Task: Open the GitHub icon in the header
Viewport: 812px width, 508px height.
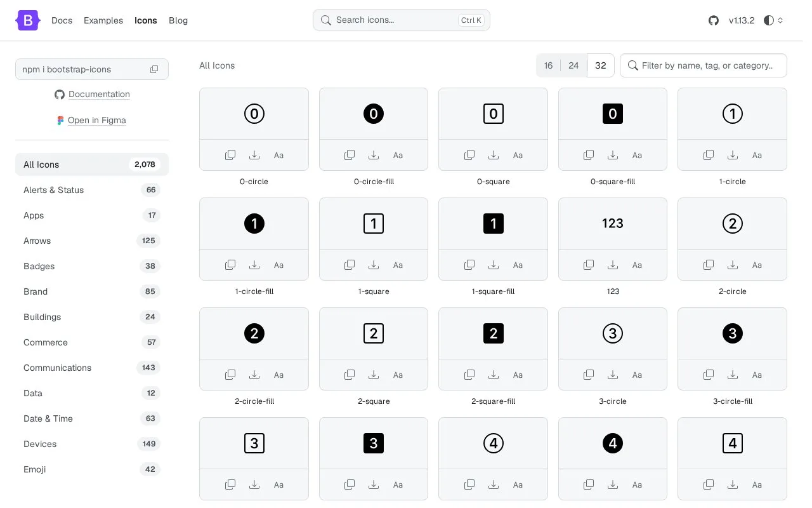Action: pos(714,20)
